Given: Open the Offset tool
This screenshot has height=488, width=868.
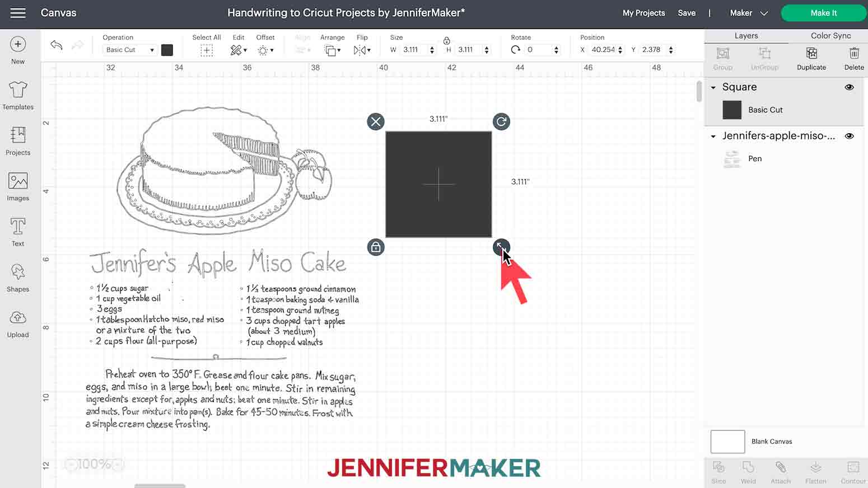Looking at the screenshot, I should click(x=265, y=50).
